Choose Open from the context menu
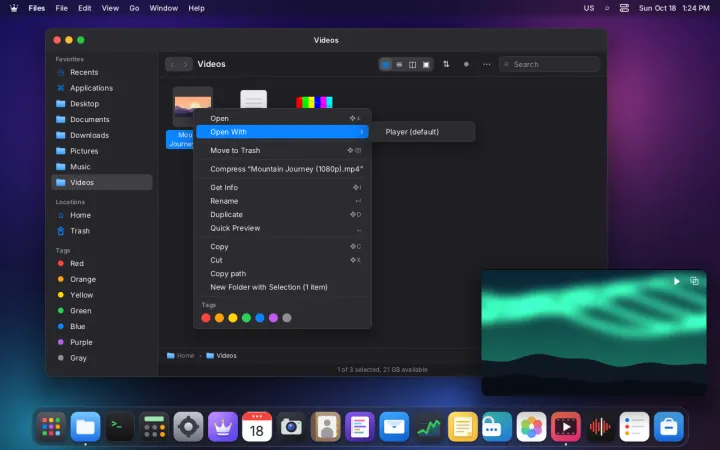Screen dimensions: 720x450 click(282, 118)
